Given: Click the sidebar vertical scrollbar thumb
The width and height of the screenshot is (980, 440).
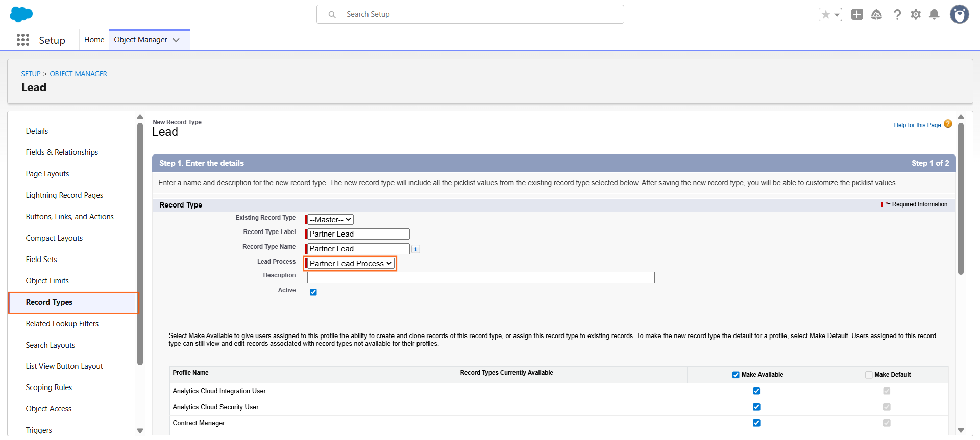Looking at the screenshot, I should tap(140, 244).
